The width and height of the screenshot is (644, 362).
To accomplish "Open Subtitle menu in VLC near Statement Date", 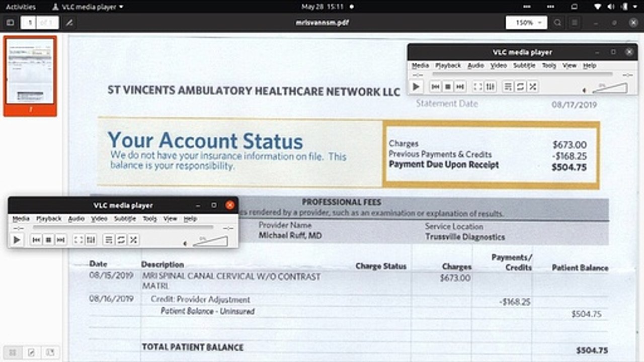I will coord(524,65).
